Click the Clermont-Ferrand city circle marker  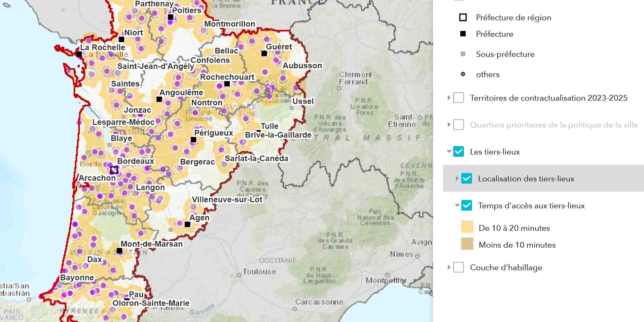coord(339,88)
